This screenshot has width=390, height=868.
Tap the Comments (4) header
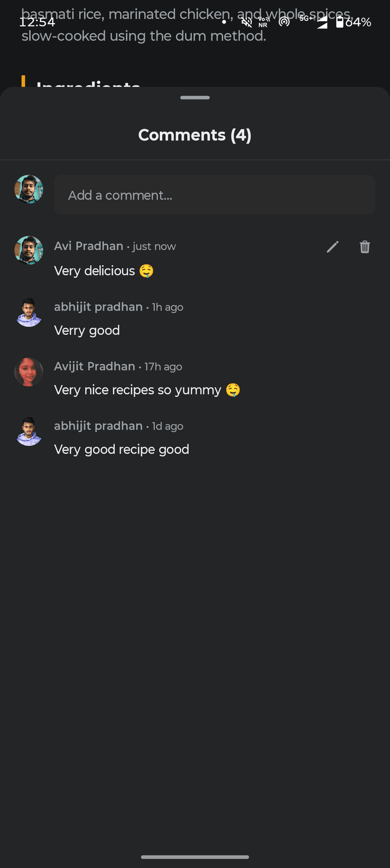195,135
